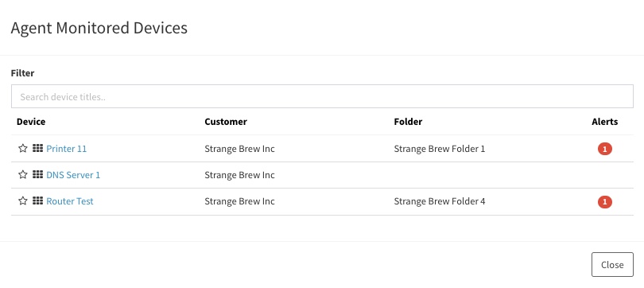
Task: Mark Router Test as a favorite
Action: [x=23, y=201]
